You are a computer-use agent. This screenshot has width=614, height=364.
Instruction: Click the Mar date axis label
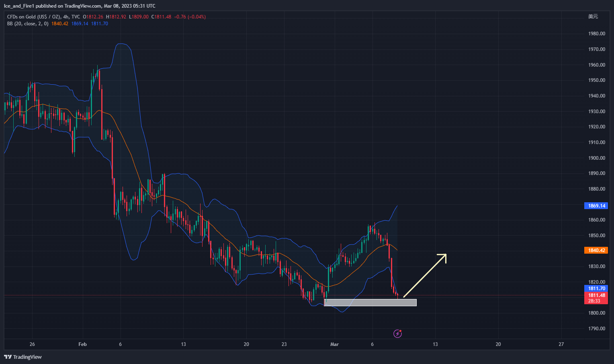click(x=334, y=344)
